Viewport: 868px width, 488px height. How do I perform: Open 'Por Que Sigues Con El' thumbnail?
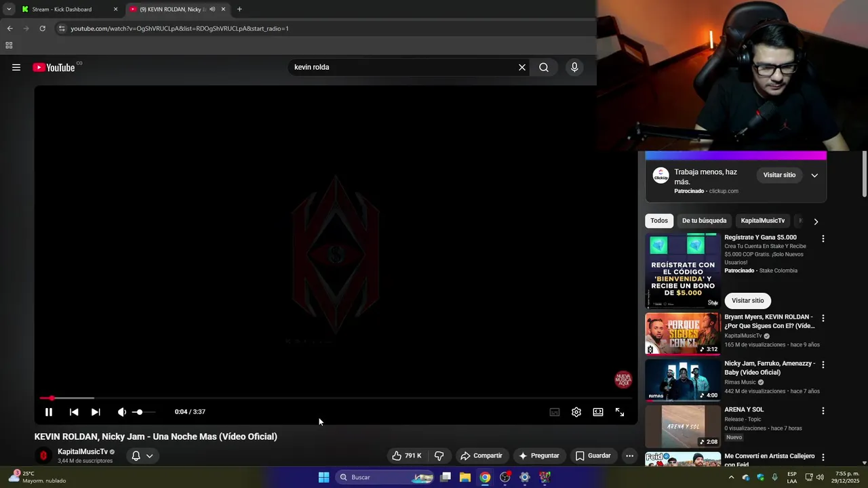tap(683, 333)
